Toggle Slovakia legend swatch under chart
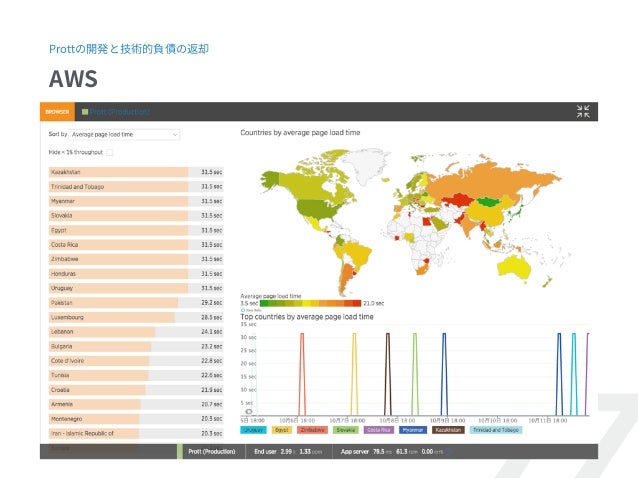638x479 pixels. pos(346,430)
